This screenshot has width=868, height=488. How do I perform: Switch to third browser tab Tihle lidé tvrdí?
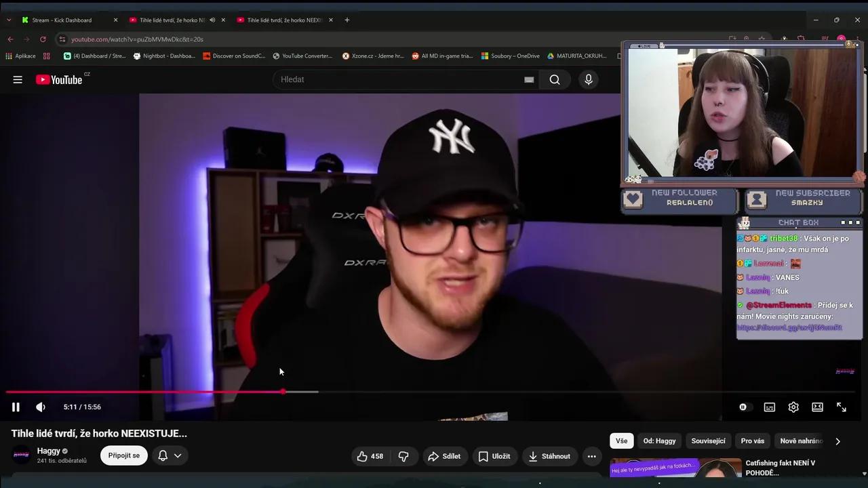(285, 20)
